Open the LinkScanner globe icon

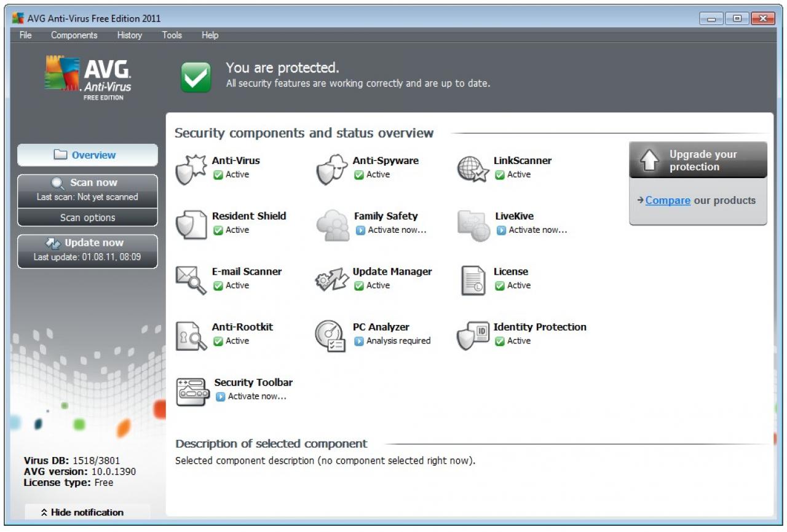(x=473, y=170)
